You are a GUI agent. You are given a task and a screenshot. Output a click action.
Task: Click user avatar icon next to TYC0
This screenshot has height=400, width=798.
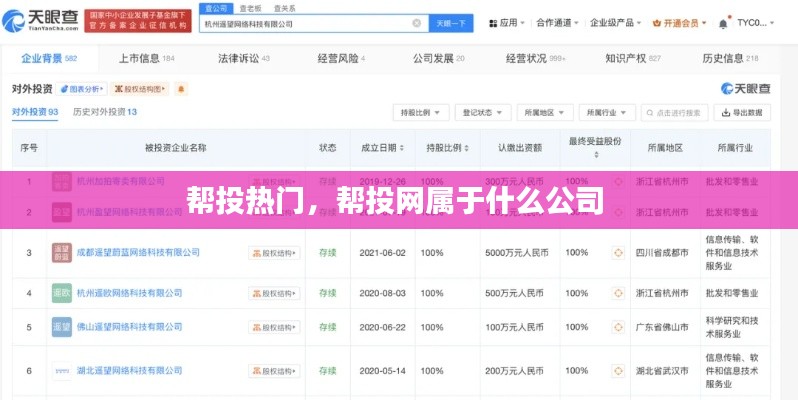(x=725, y=22)
